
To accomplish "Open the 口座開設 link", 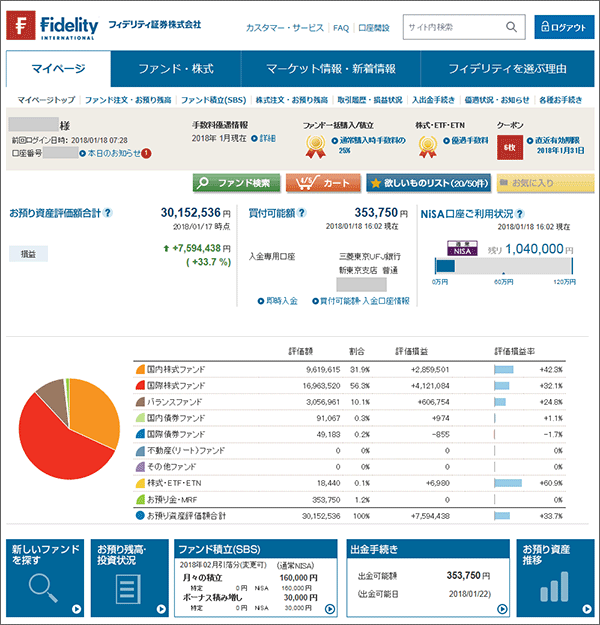I will (374, 28).
